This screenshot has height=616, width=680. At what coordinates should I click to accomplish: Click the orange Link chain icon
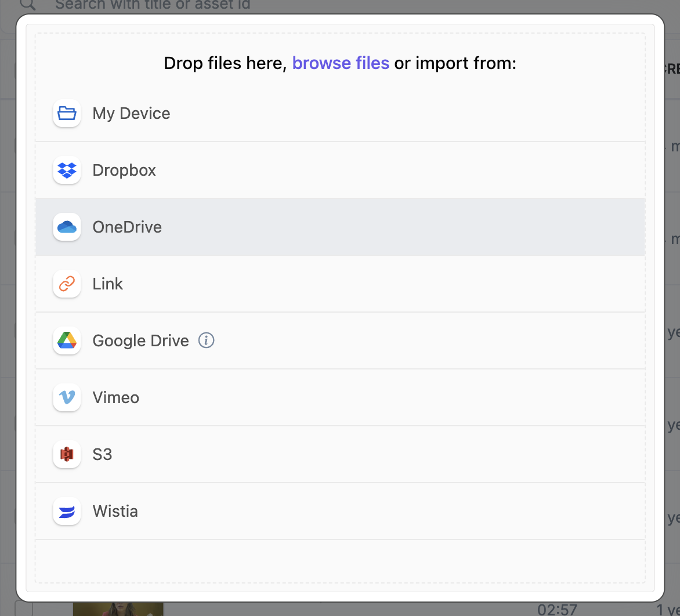[67, 284]
